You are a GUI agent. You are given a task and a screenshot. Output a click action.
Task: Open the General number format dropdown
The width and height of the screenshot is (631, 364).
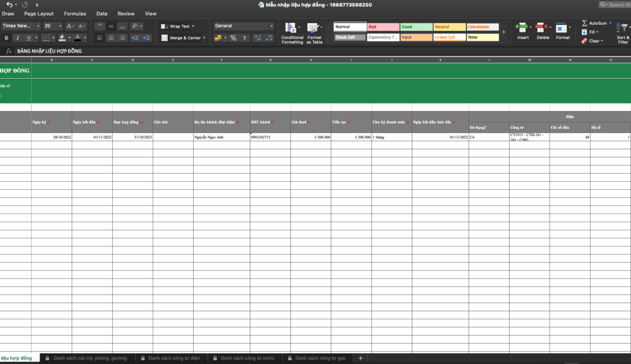(271, 26)
